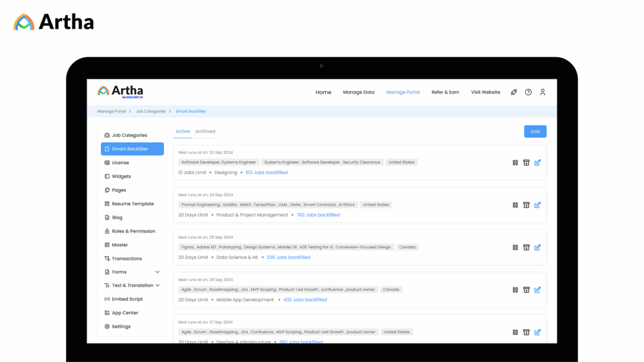The height and width of the screenshot is (362, 644).
Task: Open 762 Jobs backfilled link
Action: 318,215
